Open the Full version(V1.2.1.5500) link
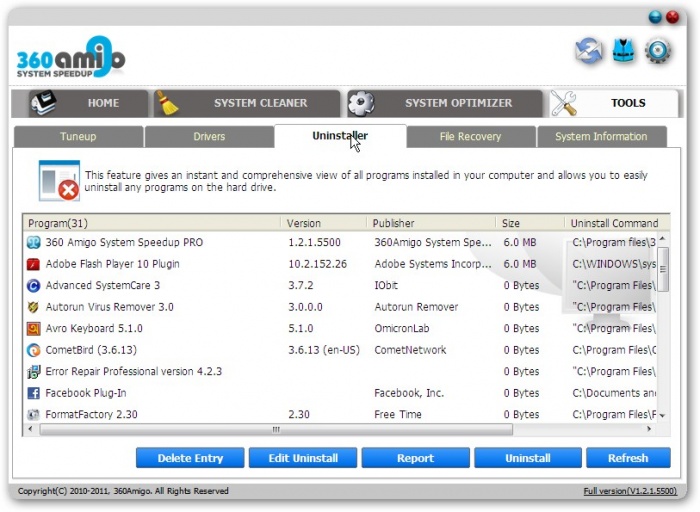Image resolution: width=700 pixels, height=512 pixels. (x=630, y=491)
